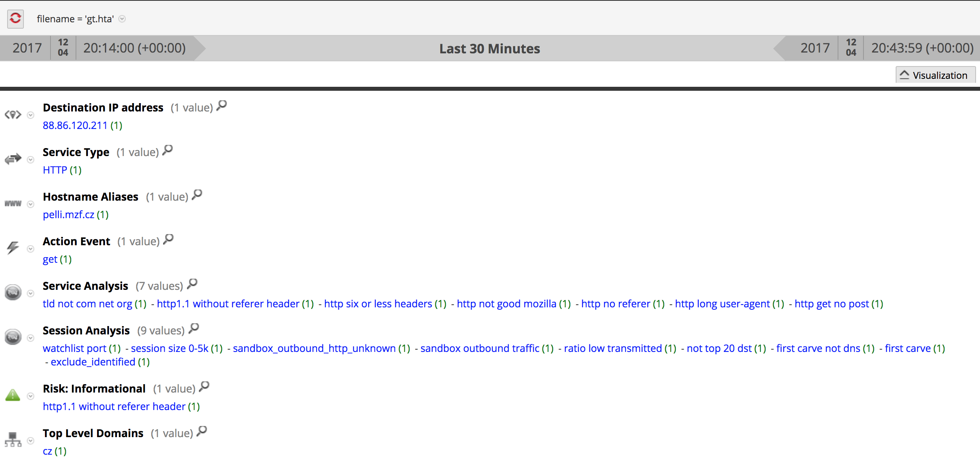Image resolution: width=980 pixels, height=465 pixels.
Task: Click the Hostname Aliases www icon
Action: [x=13, y=204]
